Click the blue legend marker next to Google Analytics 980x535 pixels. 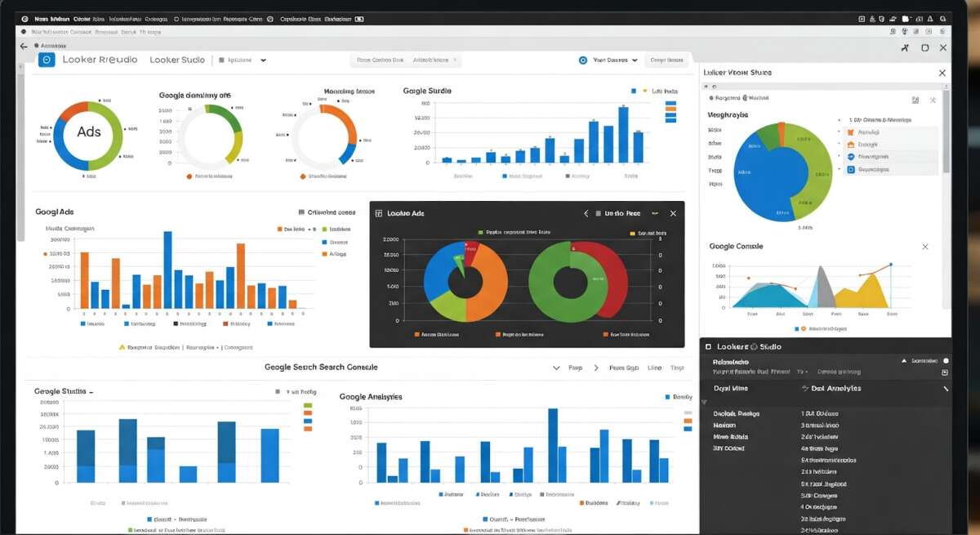coord(666,396)
